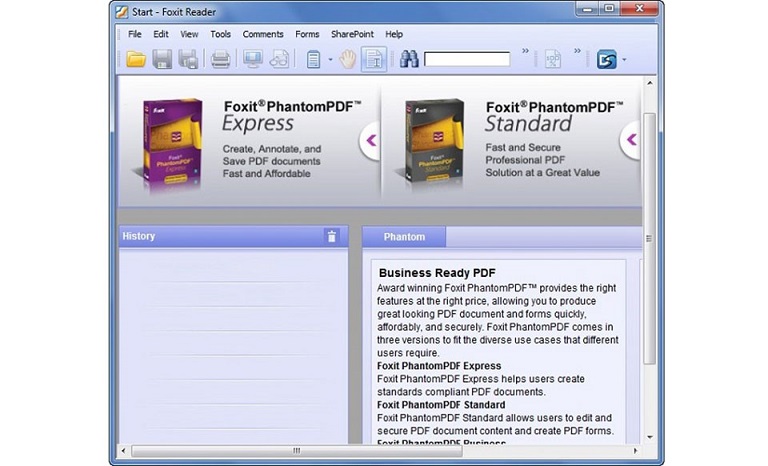Open the View menu
Image resolution: width=768 pixels, height=466 pixels.
click(189, 34)
